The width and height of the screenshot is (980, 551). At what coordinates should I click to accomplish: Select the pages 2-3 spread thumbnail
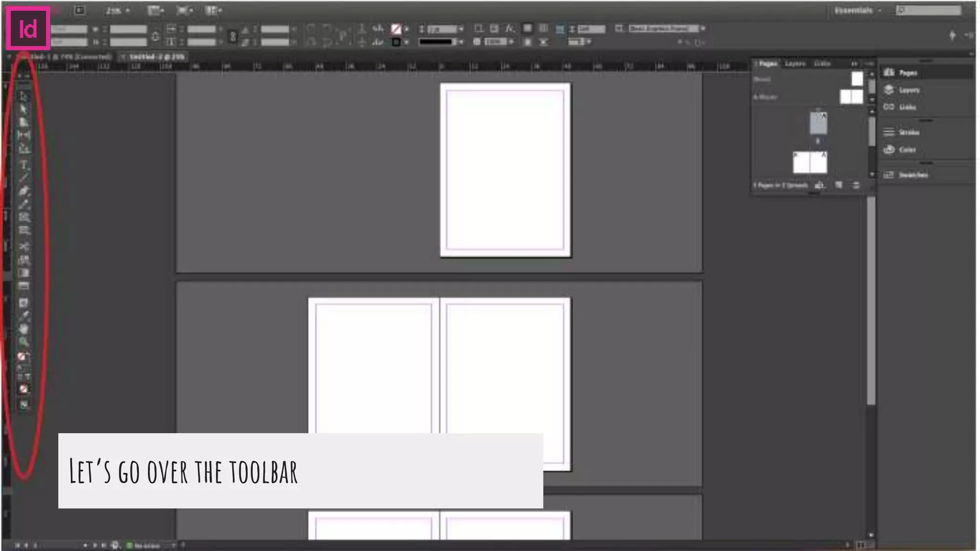tap(810, 163)
